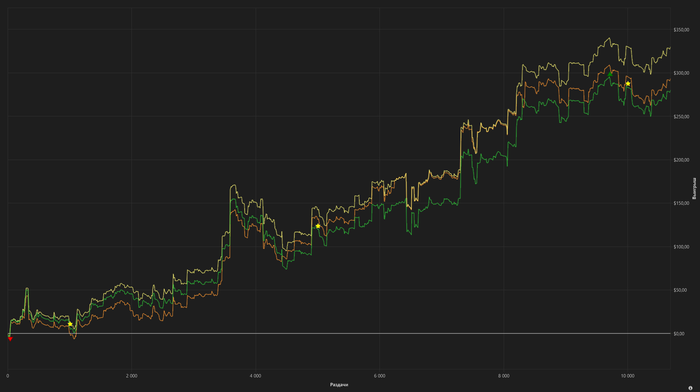Click the 2 000 tick label on the hands axis
Screen dimensions: 700x392
click(x=131, y=376)
